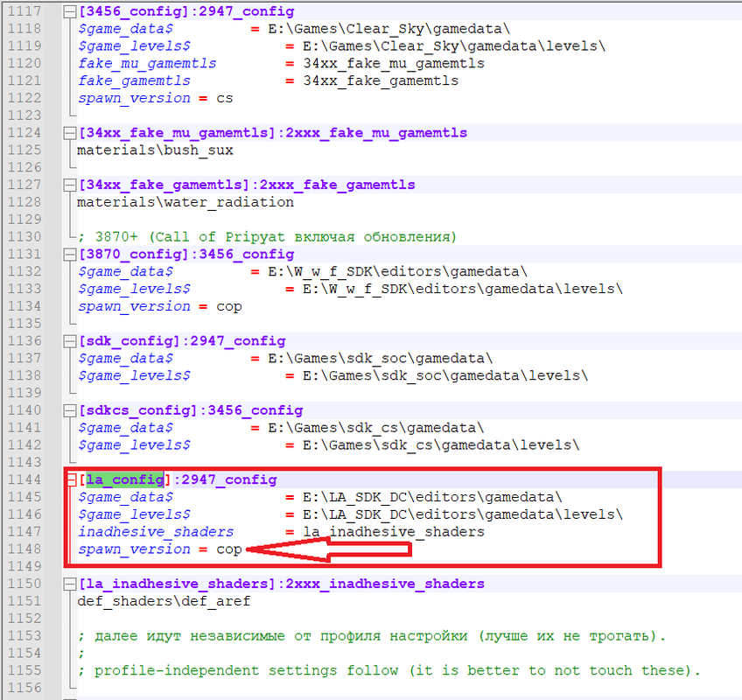
Task: Click the Call of Pripyat comment line
Action: click(267, 236)
